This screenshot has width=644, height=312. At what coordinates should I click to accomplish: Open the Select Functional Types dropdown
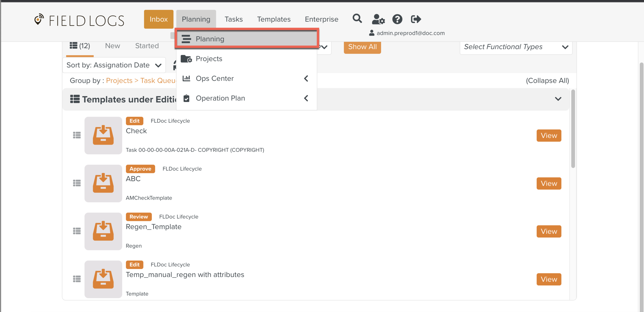[x=516, y=47]
